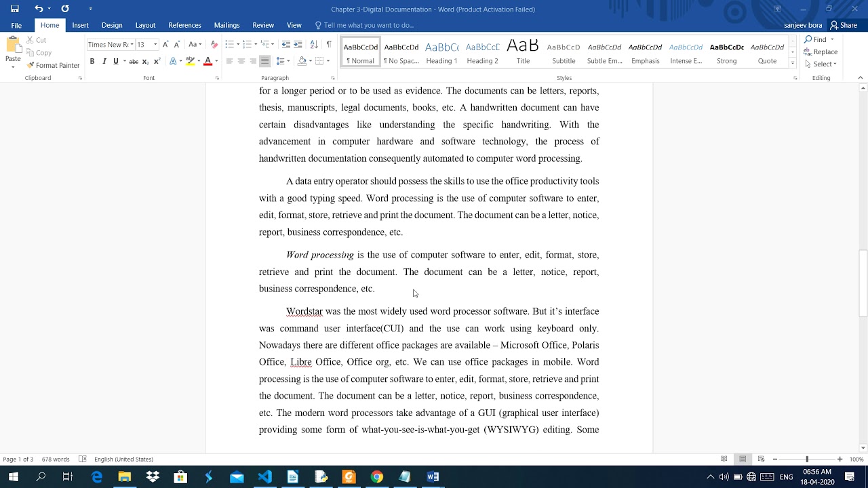Switch to Read Mode view in the status bar
This screenshot has height=488, width=868.
pyautogui.click(x=724, y=459)
